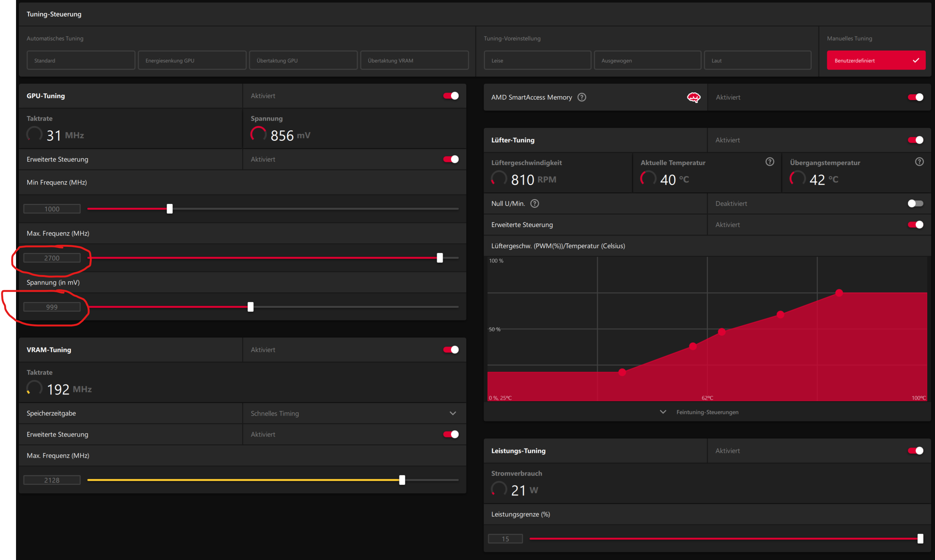Click the Spannung 999 mV input field

(x=52, y=307)
